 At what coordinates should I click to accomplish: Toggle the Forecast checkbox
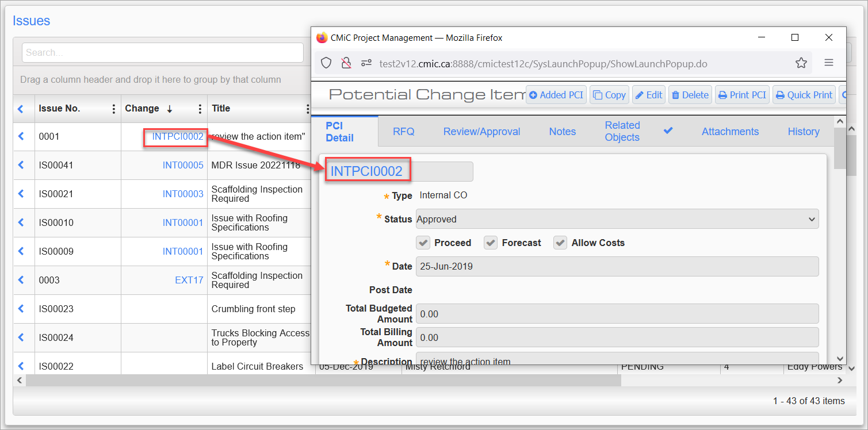[491, 243]
